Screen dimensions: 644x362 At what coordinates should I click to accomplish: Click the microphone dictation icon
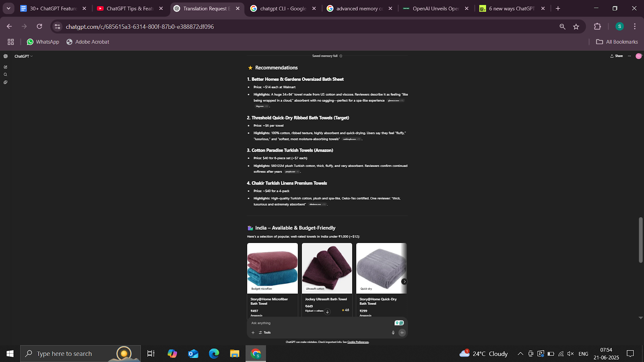393,333
